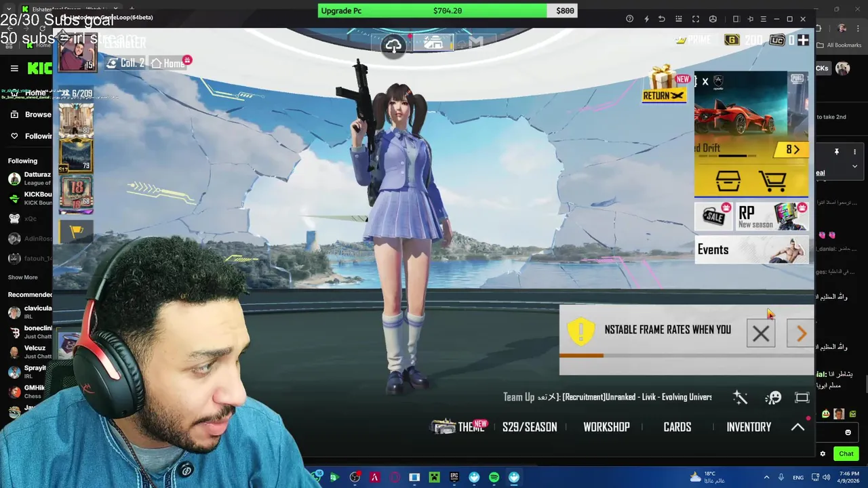Screen dimensions: 868x488
Task: Open the Coll. 2 collection button
Action: click(125, 63)
